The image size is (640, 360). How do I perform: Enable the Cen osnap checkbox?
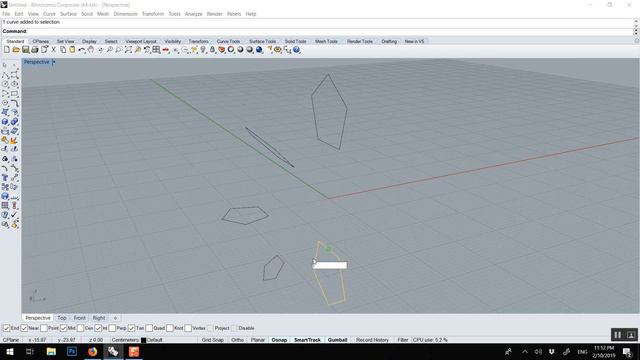(x=80, y=328)
